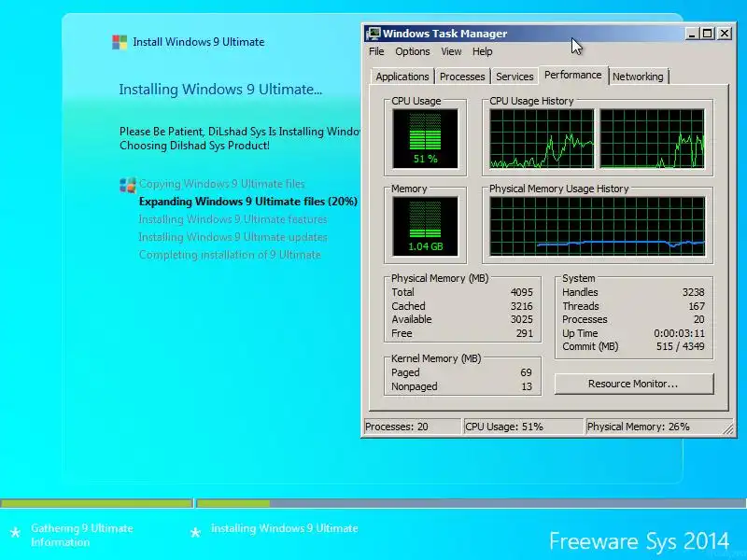Click the Memory 1.04 GB gauge
This screenshot has width=747, height=560.
point(425,226)
